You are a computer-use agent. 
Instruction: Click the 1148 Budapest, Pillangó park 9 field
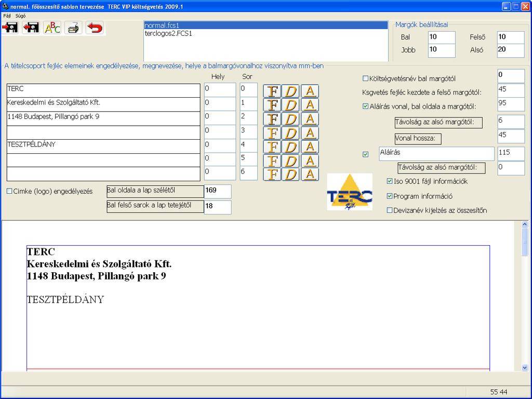103,118
